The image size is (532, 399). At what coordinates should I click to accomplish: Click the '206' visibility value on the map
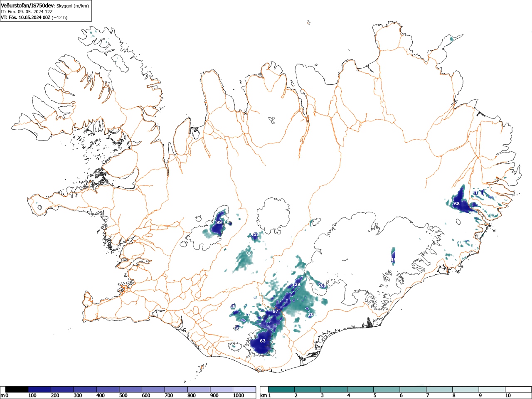312,315
